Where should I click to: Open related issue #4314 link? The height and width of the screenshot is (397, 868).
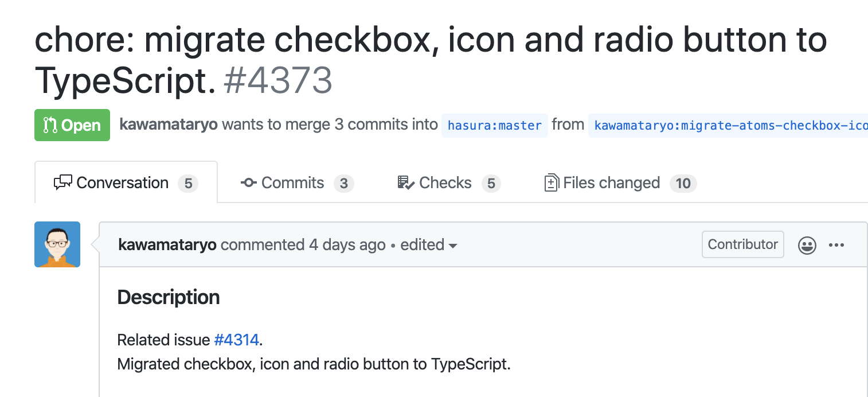[x=237, y=340]
